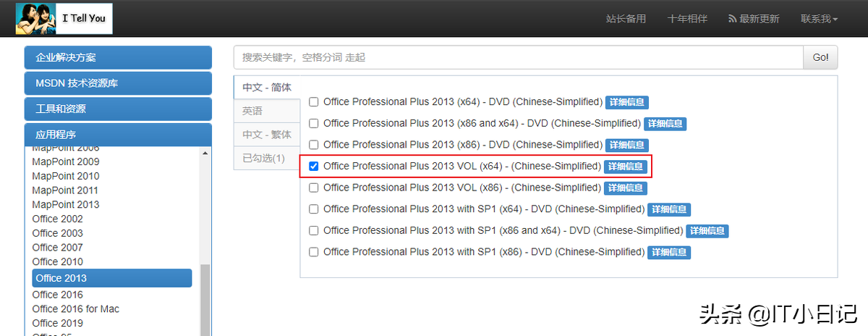
Task: Open the 站长备用 link
Action: [x=626, y=19]
